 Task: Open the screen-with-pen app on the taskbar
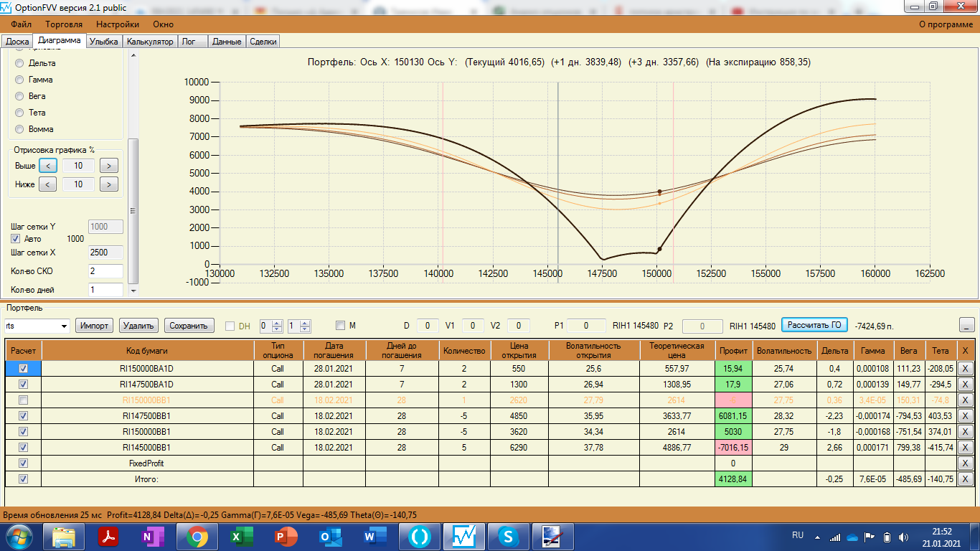(553, 537)
